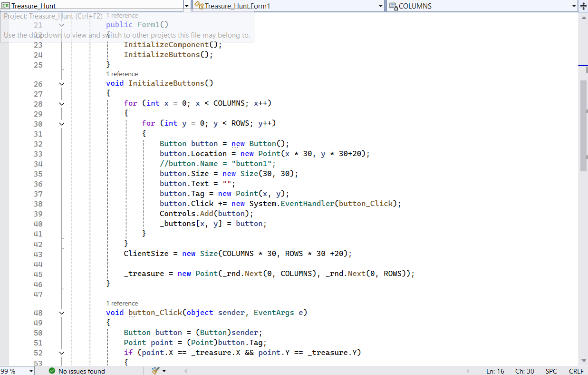Viewport: 588px width, 375px height.
Task: Click the vertical scrollbar down arrow
Action: 584,361
